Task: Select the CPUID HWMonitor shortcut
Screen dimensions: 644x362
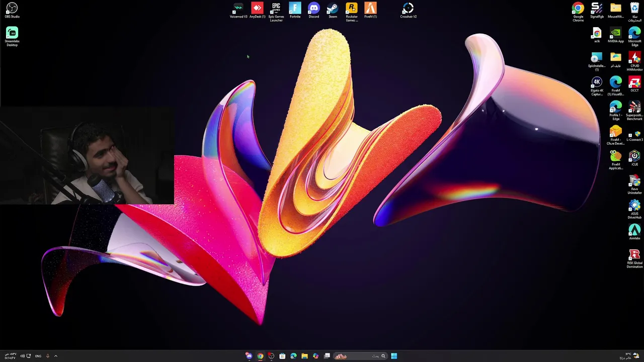Action: pyautogui.click(x=634, y=61)
